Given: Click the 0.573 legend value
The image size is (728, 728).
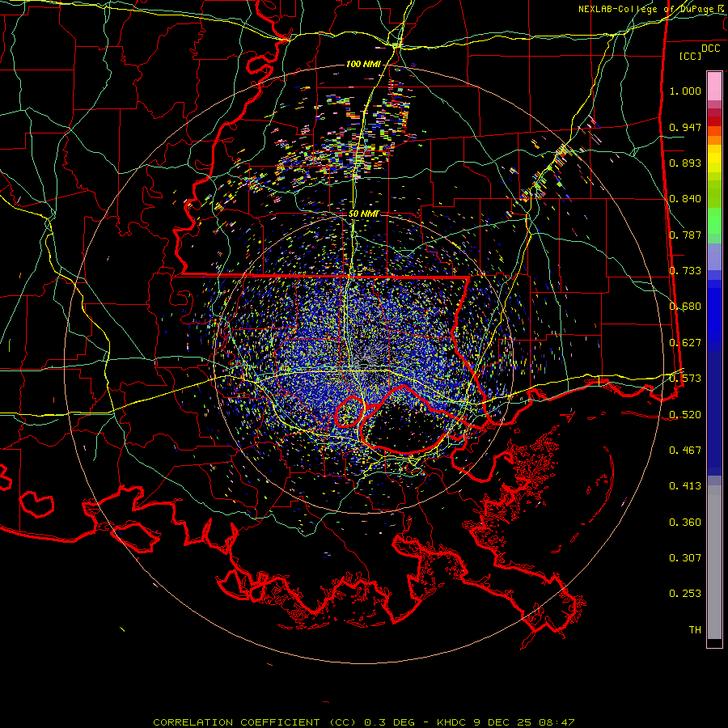Looking at the screenshot, I should click(685, 379).
